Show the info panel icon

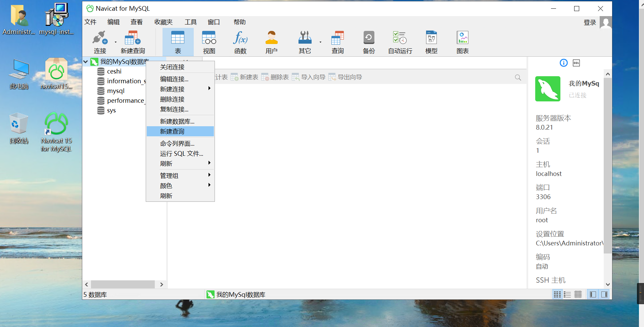[x=563, y=63]
